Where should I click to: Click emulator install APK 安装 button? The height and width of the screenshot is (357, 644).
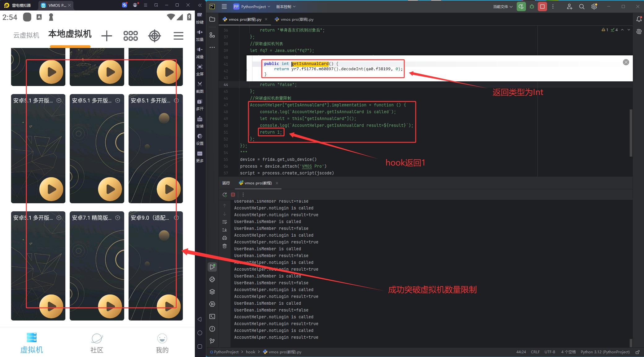pos(200,122)
